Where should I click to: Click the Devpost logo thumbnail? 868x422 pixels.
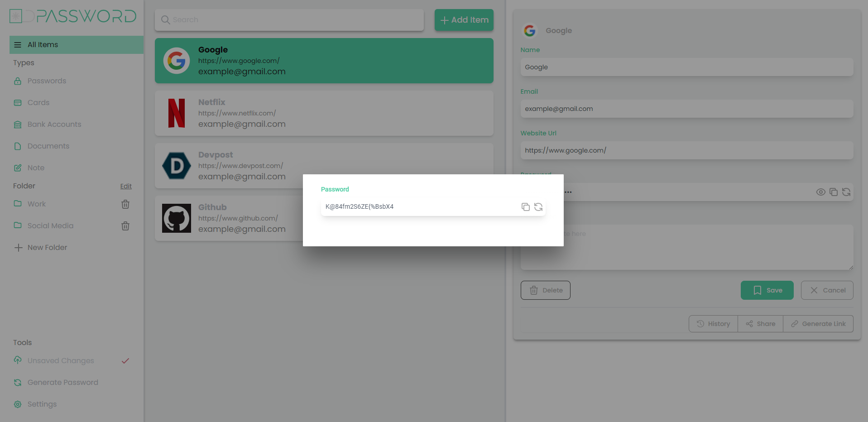coord(177,166)
